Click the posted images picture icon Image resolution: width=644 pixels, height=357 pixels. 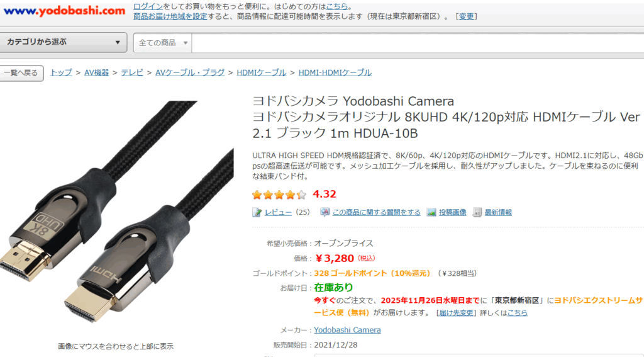(431, 212)
